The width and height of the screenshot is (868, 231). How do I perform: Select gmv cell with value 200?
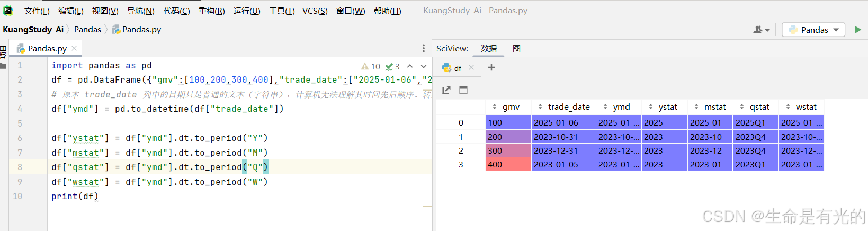(x=508, y=137)
